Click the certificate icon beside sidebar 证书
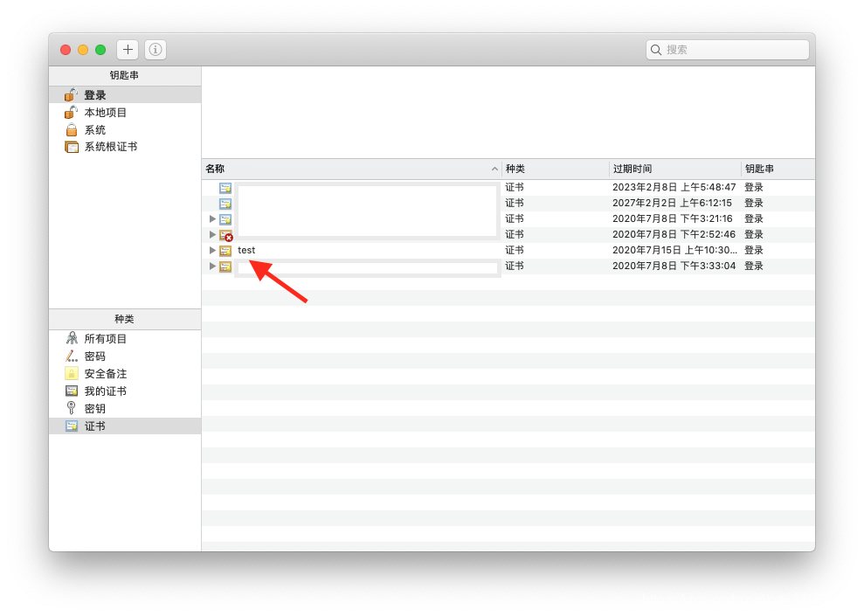This screenshot has height=616, width=864. (x=72, y=426)
